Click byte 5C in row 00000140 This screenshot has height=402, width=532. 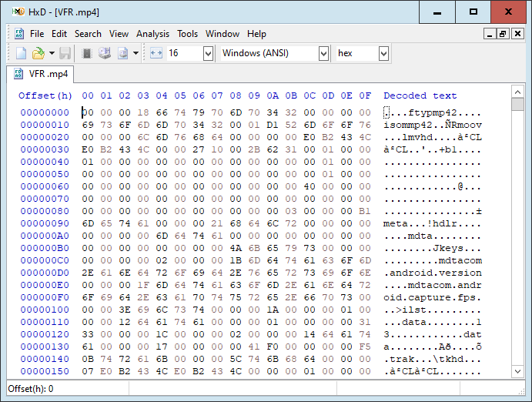(236, 359)
